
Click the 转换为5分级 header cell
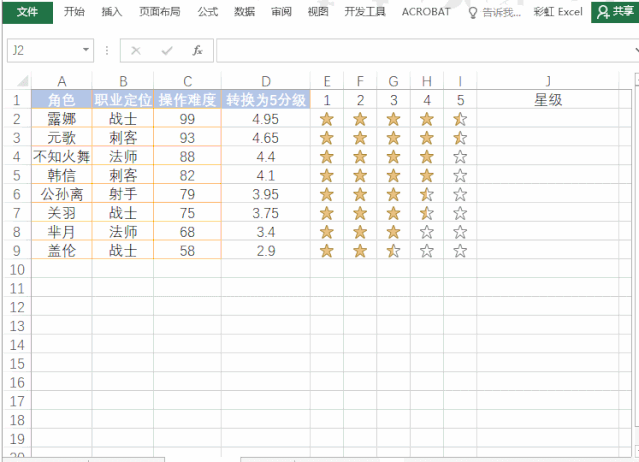266,100
